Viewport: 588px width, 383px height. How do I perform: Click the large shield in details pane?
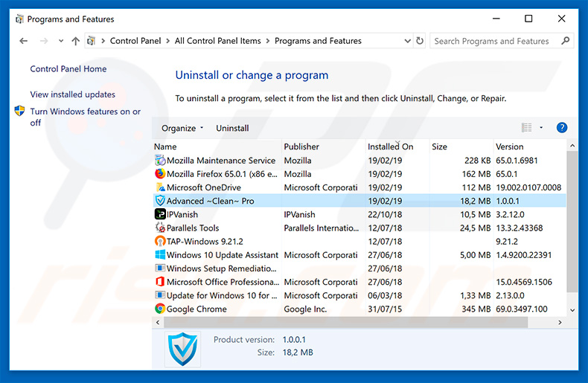click(x=182, y=349)
